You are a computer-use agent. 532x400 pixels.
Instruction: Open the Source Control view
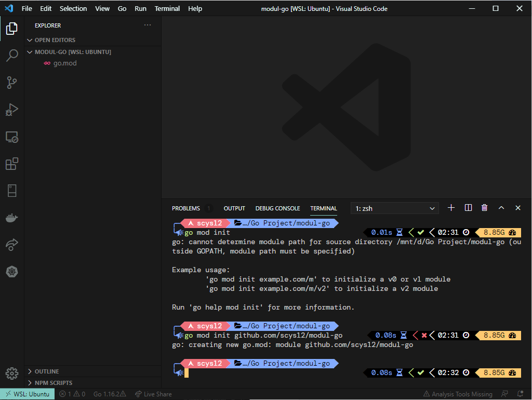[x=12, y=83]
